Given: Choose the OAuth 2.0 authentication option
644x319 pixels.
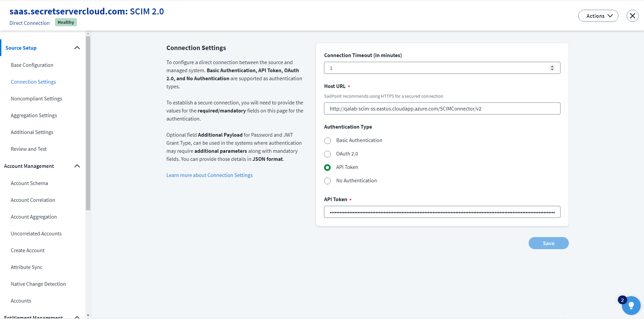Looking at the screenshot, I should pos(327,154).
